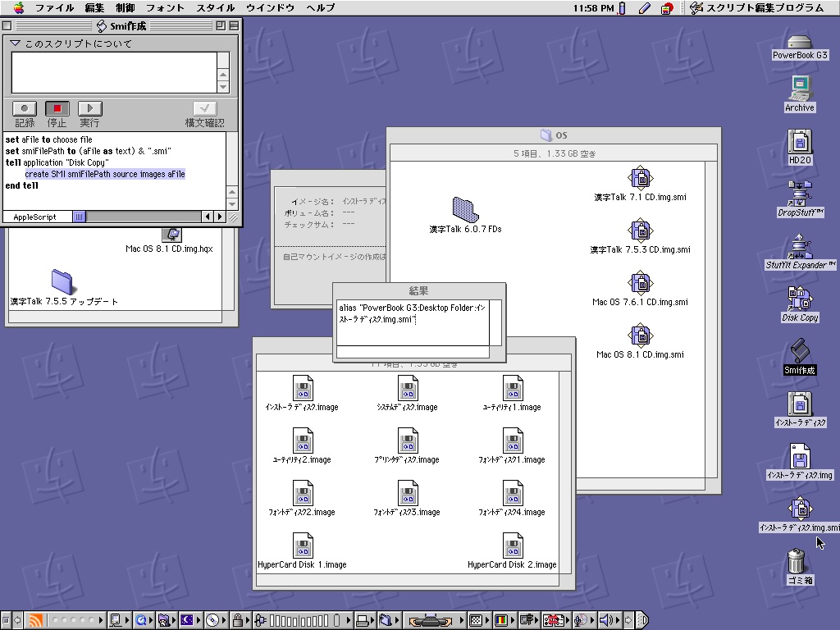Click the 実行 run button
The image size is (840, 630).
pyautogui.click(x=89, y=109)
